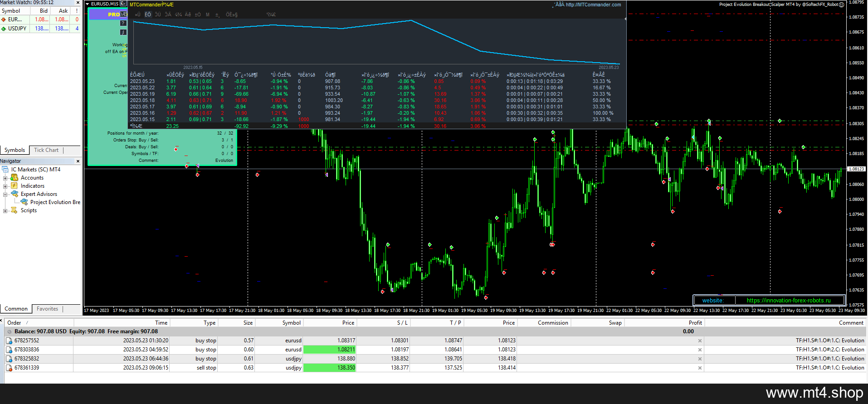Switch to the Common tab in Navigator
The width and height of the screenshot is (868, 404).
point(16,309)
